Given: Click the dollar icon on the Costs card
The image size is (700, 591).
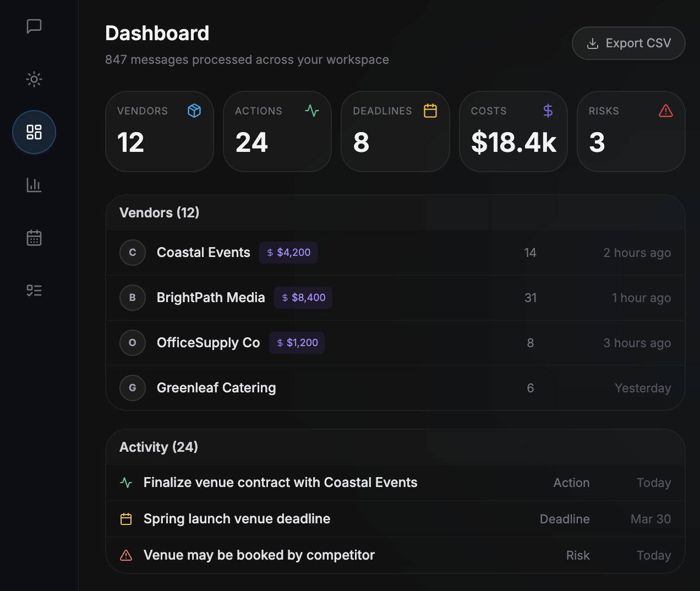Looking at the screenshot, I should pos(548,111).
